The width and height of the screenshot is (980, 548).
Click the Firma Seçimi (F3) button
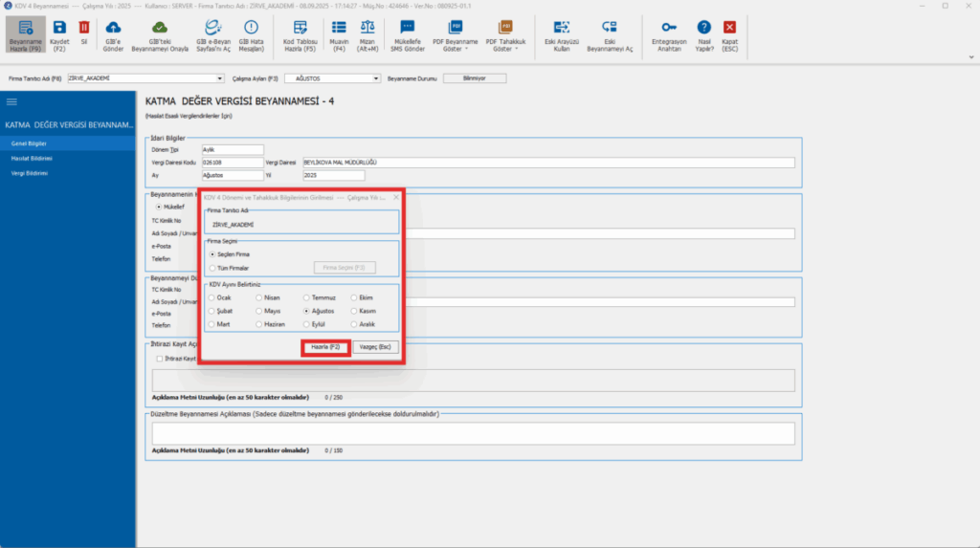click(x=345, y=268)
